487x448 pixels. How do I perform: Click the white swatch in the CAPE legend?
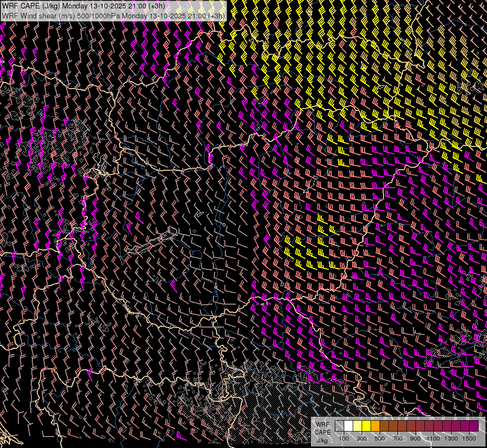pyautogui.click(x=348, y=426)
